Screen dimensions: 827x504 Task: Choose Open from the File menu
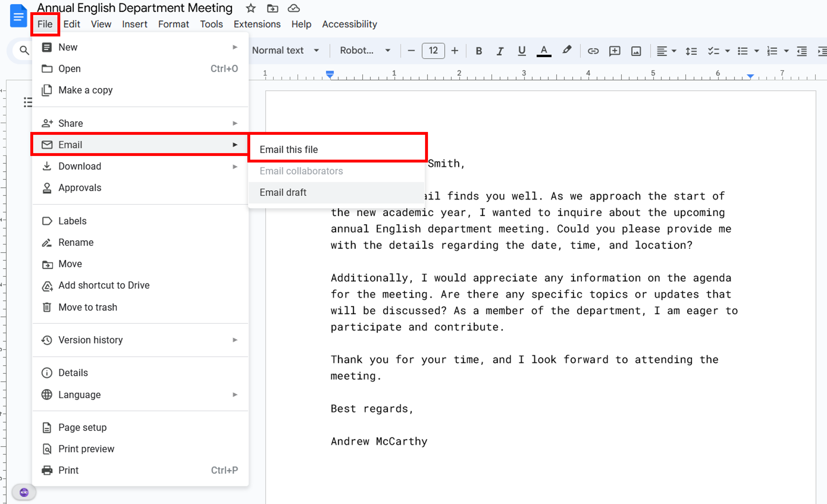click(140, 68)
